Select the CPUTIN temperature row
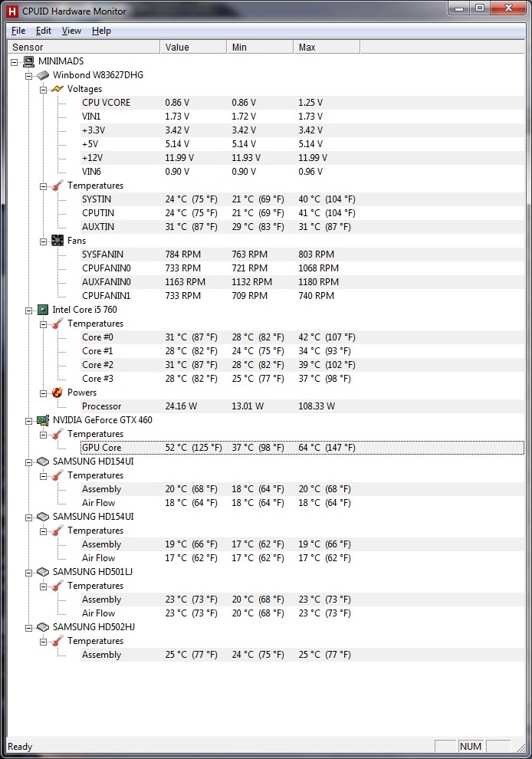Image resolution: width=532 pixels, height=759 pixels. click(x=302, y=213)
